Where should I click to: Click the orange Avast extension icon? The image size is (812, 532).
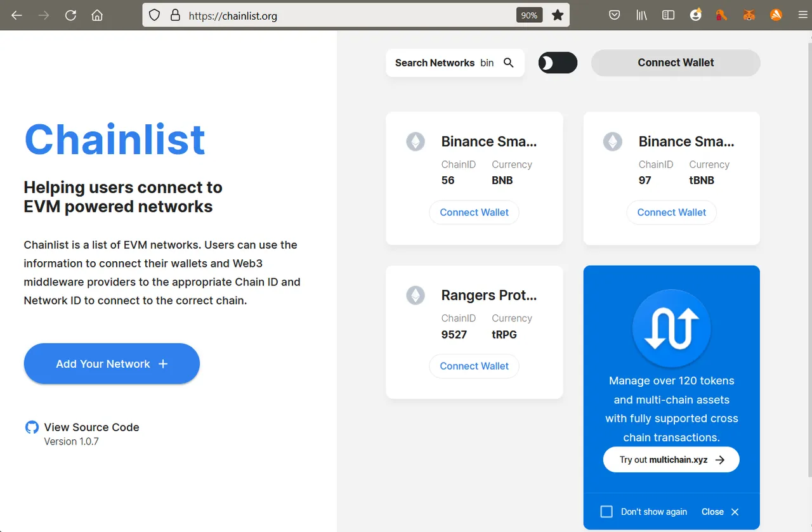(x=776, y=15)
